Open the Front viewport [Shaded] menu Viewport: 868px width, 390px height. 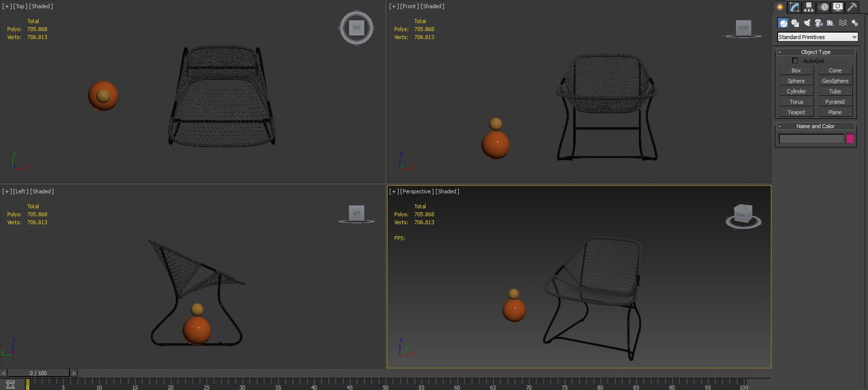(432, 6)
